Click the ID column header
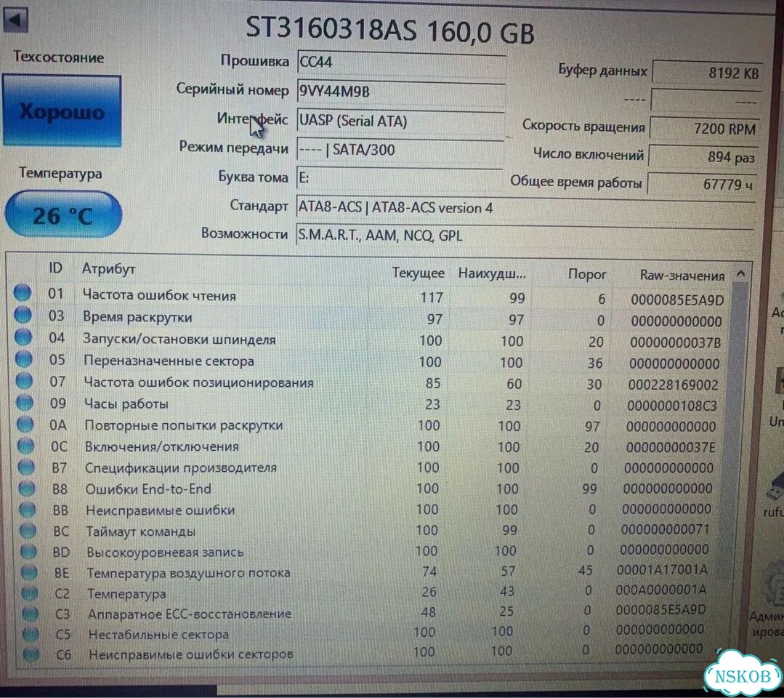The height and width of the screenshot is (698, 784). (x=55, y=268)
